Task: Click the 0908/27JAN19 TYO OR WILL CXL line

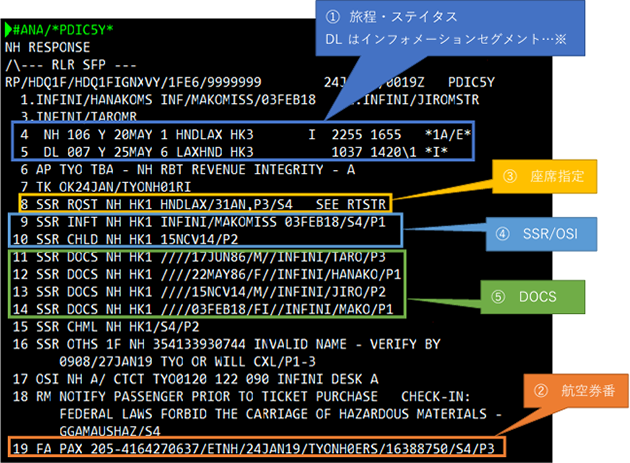Action: (x=188, y=362)
